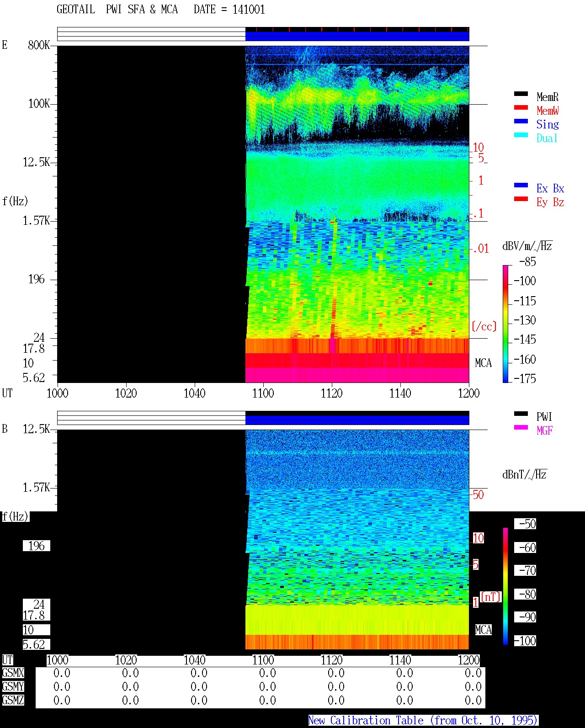Image resolution: width=585 pixels, height=728 pixels.
Task: Click '12.5K' label on B panel axis
Action: (36, 429)
